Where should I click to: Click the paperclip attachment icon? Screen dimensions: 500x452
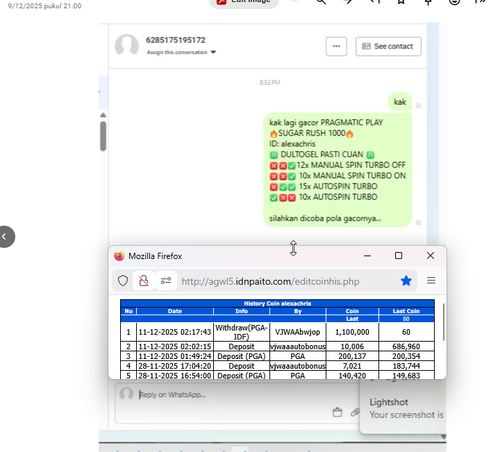click(355, 412)
